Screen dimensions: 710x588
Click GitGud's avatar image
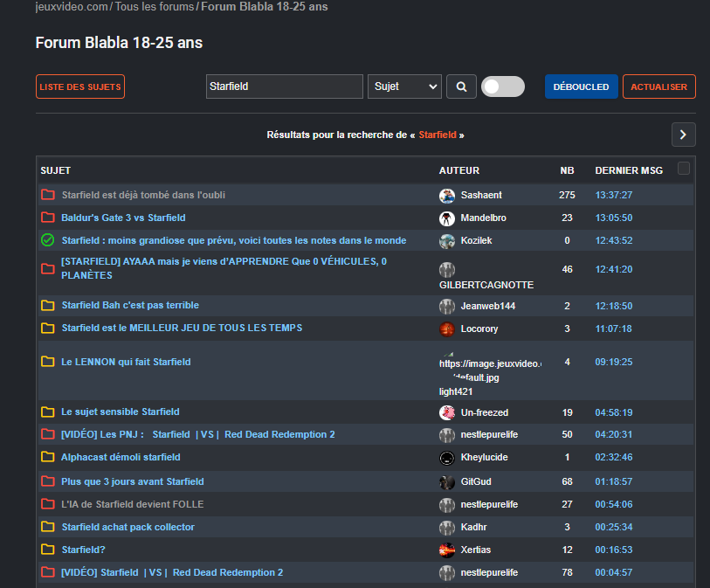click(x=447, y=482)
